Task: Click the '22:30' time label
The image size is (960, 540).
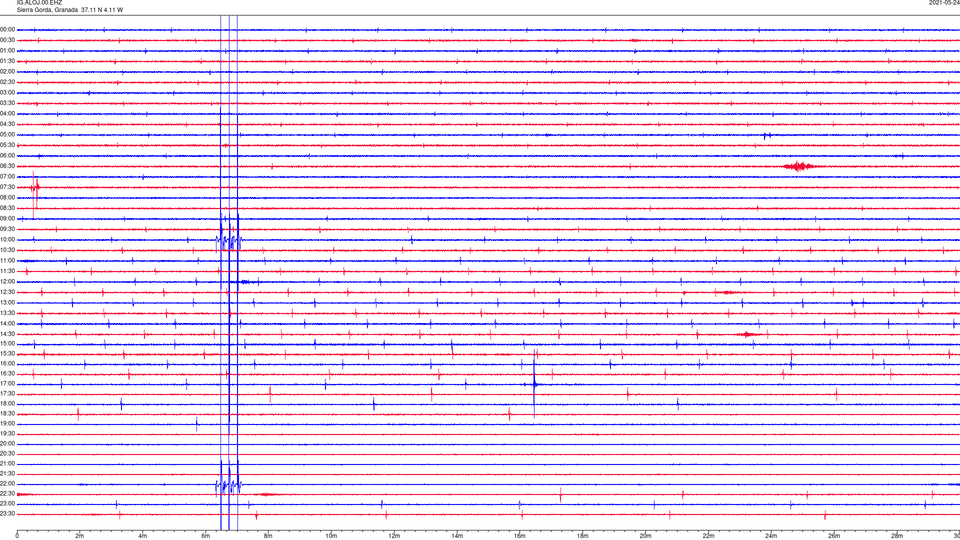Action: (x=7, y=494)
